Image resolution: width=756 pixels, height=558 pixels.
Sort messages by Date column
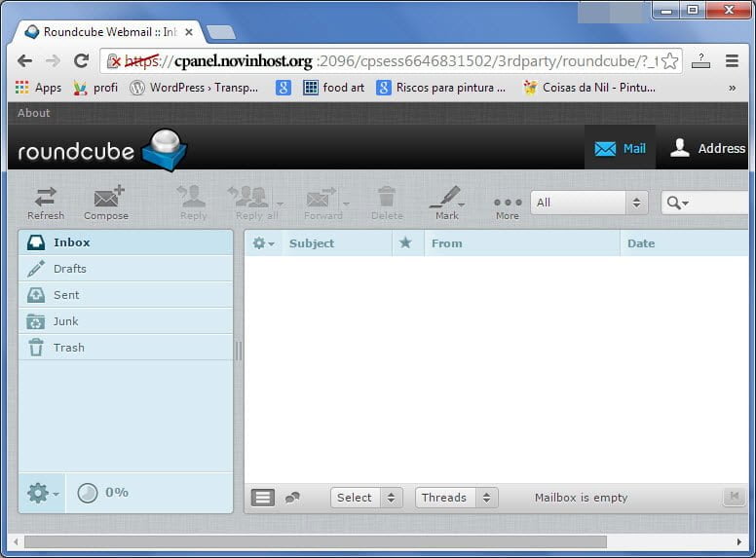[x=685, y=243]
